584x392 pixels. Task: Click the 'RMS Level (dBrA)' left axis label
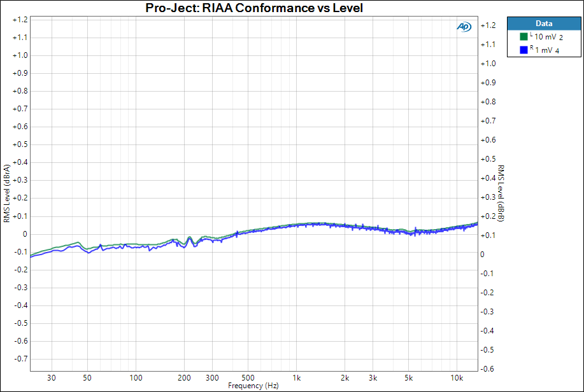click(7, 193)
